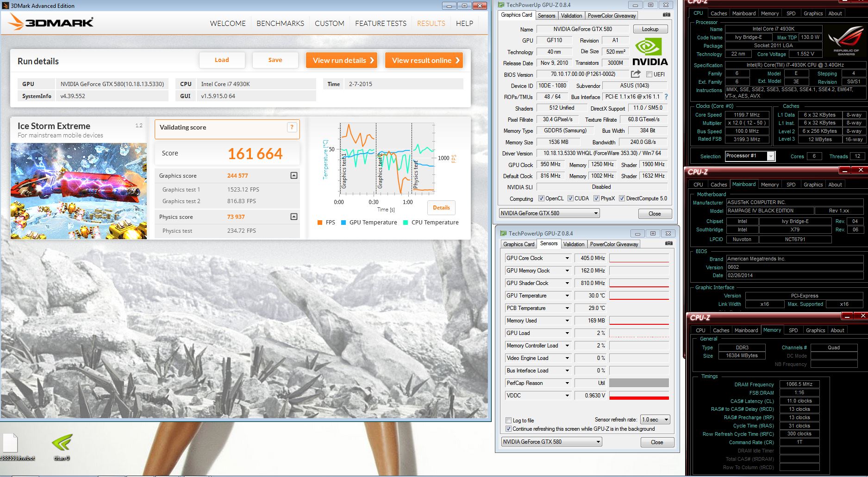
Task: Click the Lookup button in GPU-Z
Action: [650, 29]
